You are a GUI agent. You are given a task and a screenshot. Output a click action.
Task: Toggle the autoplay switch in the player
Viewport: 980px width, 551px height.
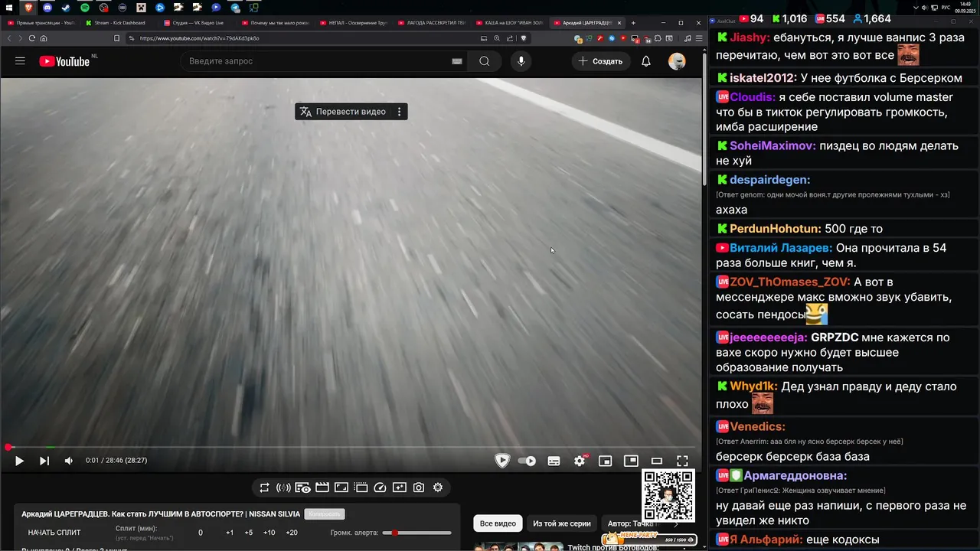coord(527,461)
